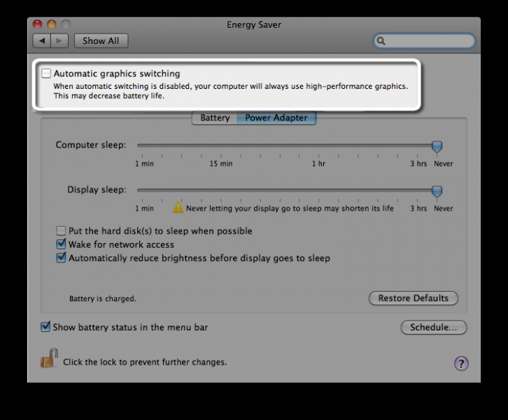Click 'Never letting your display go to sleep' warning text

pyautogui.click(x=290, y=209)
